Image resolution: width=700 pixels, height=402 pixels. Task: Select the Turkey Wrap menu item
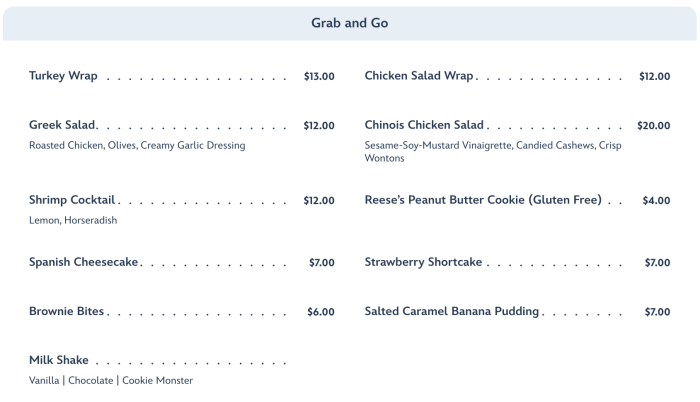(x=63, y=76)
